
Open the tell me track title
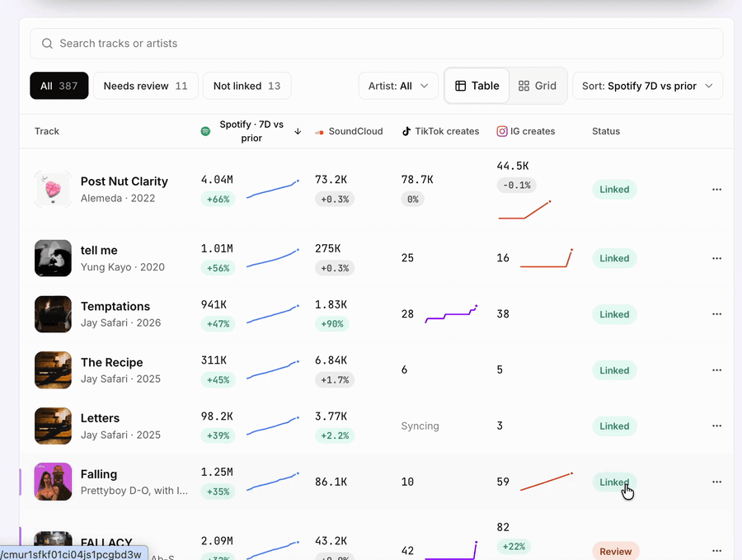coord(99,251)
